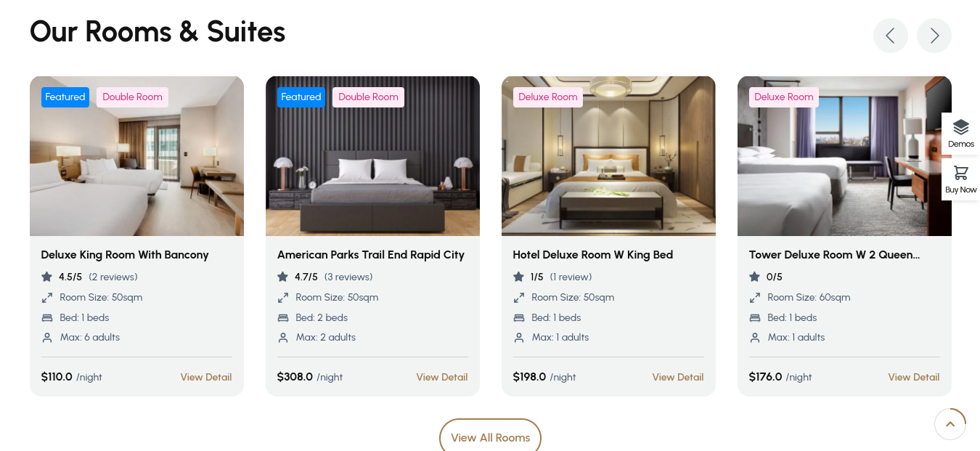Click the bed icon on American Parks card
Screen dimensions: 980x451
[283, 317]
